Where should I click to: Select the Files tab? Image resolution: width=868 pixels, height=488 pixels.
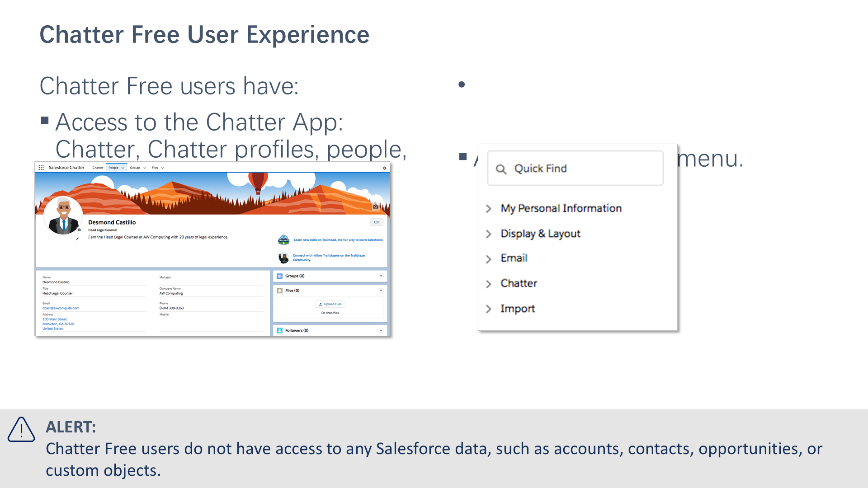pos(155,168)
